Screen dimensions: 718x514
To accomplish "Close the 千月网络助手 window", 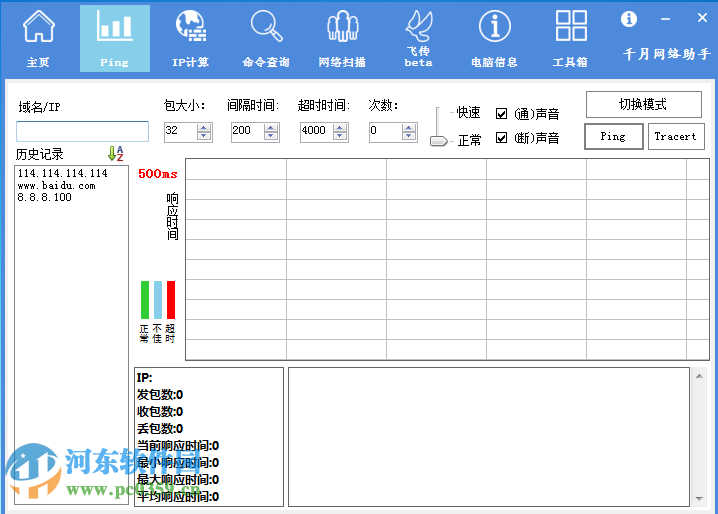I will tap(702, 18).
